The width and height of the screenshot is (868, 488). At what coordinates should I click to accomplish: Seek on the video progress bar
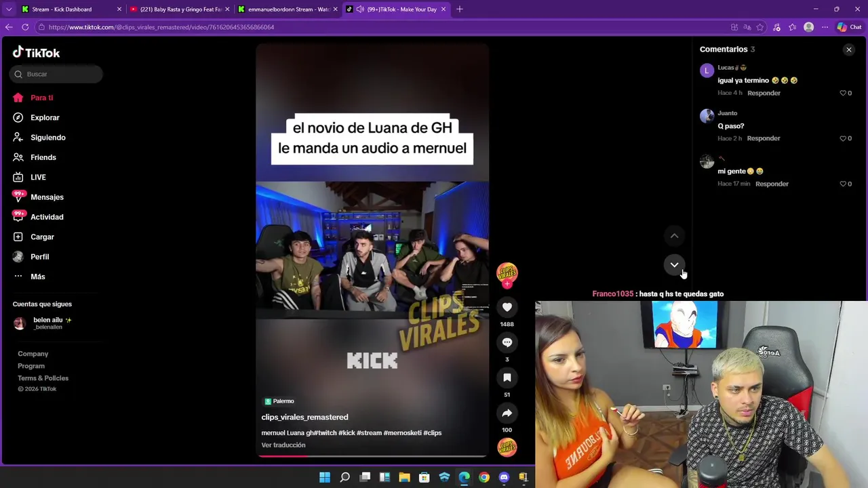(x=372, y=456)
